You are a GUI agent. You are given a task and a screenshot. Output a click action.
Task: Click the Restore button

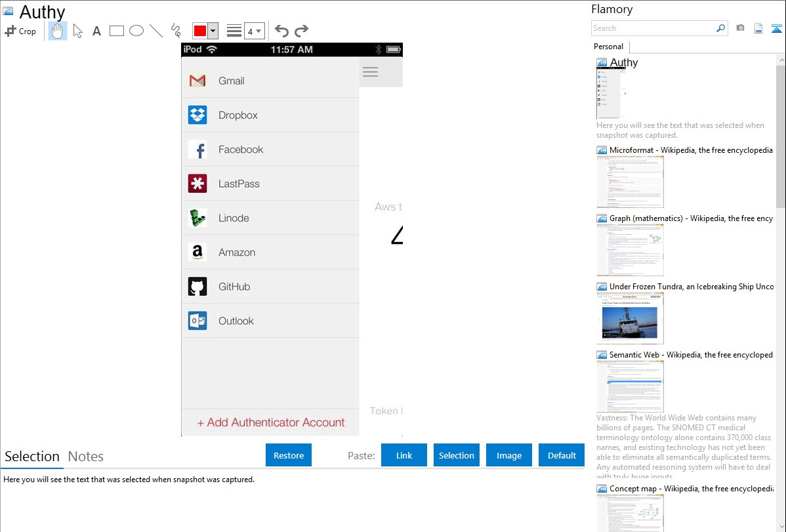pyautogui.click(x=289, y=455)
